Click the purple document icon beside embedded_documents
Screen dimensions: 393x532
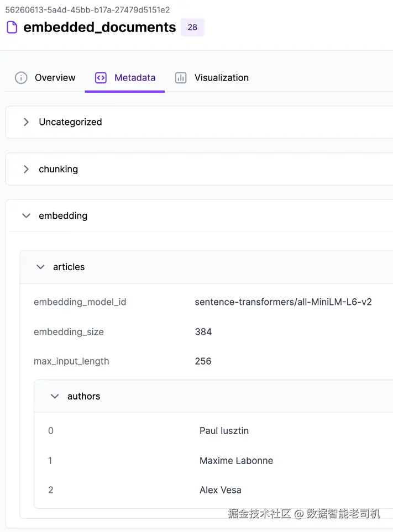[12, 27]
